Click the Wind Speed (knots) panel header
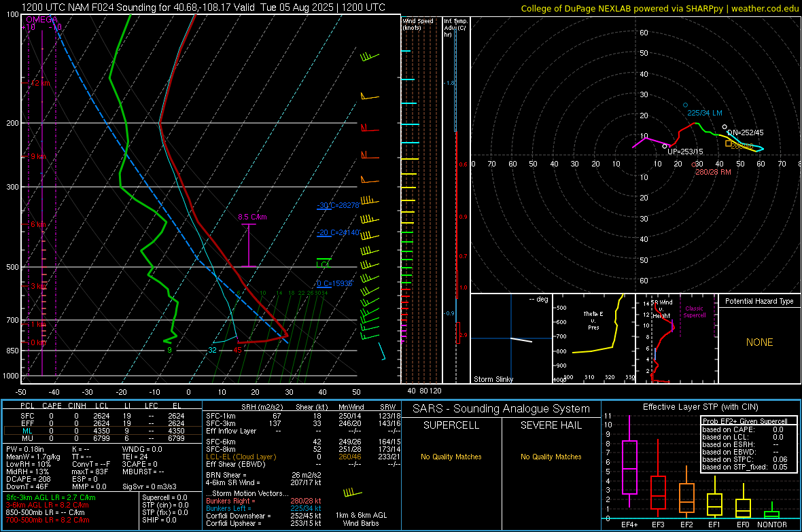 (418, 24)
